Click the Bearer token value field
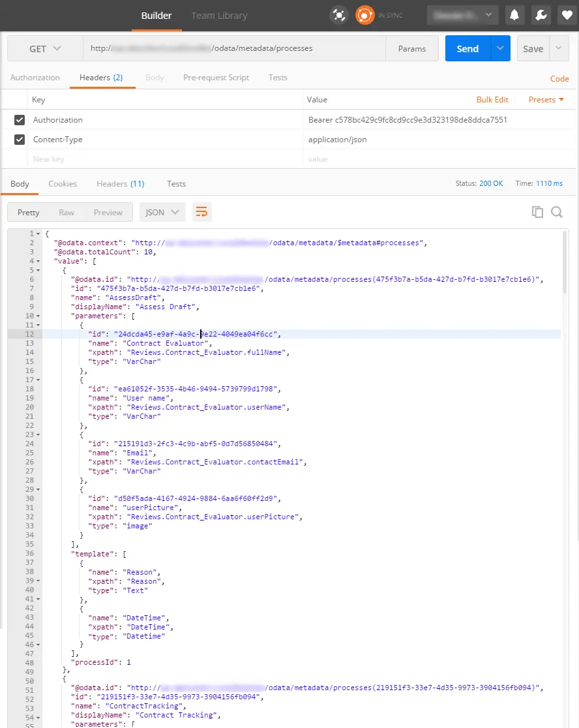 (439, 120)
